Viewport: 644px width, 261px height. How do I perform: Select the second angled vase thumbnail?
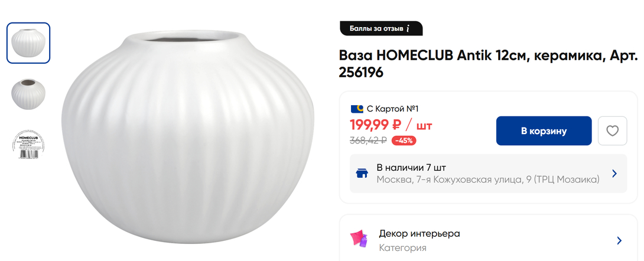(28, 94)
